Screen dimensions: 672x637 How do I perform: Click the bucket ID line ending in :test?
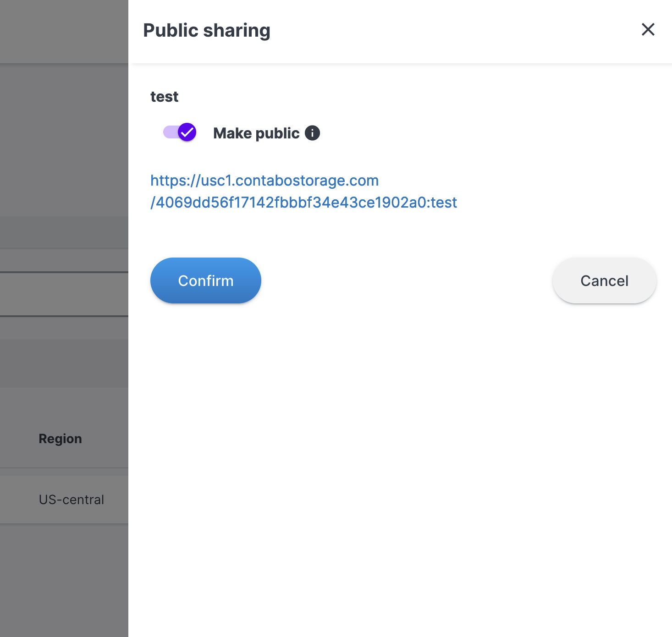(x=303, y=203)
